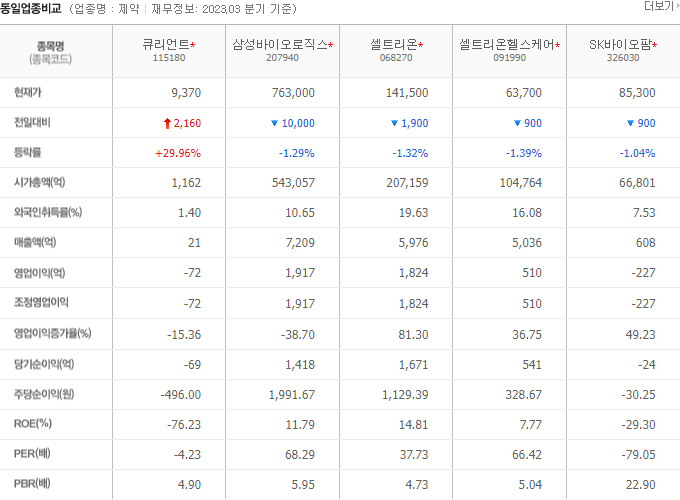Screen dimensions: 680x500
Task: Click the current price 63,700
Action: [x=523, y=93]
